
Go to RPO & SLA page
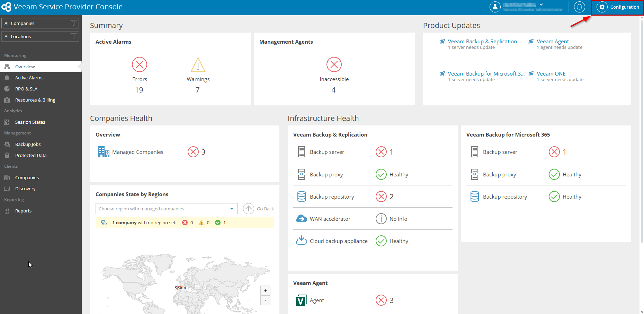(41, 89)
